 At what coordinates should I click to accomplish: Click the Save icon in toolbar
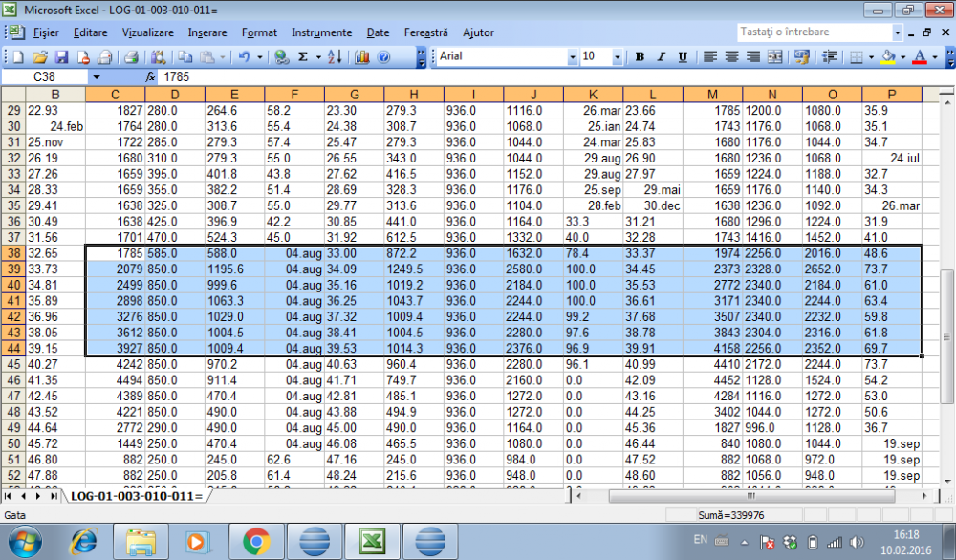[x=61, y=56]
